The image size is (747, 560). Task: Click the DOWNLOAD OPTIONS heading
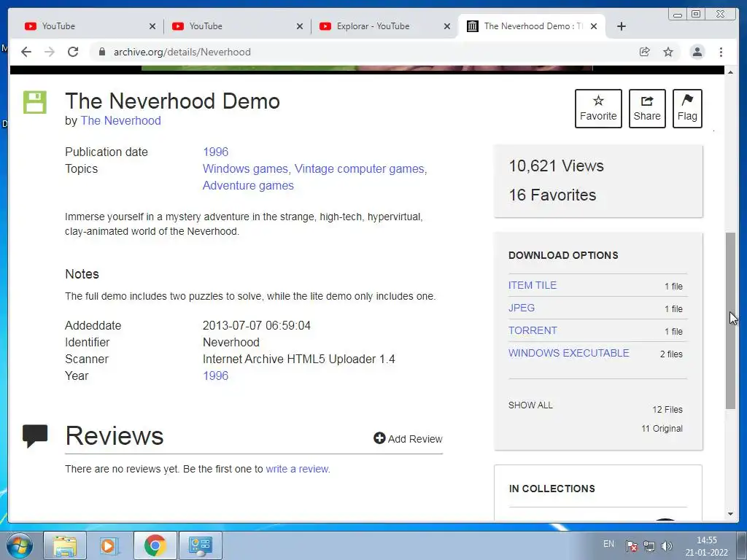tap(563, 255)
